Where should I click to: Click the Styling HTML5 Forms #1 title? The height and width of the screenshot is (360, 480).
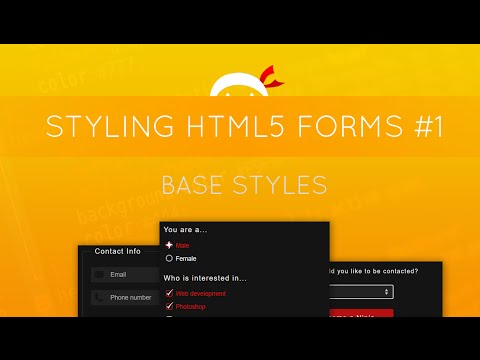tap(245, 126)
